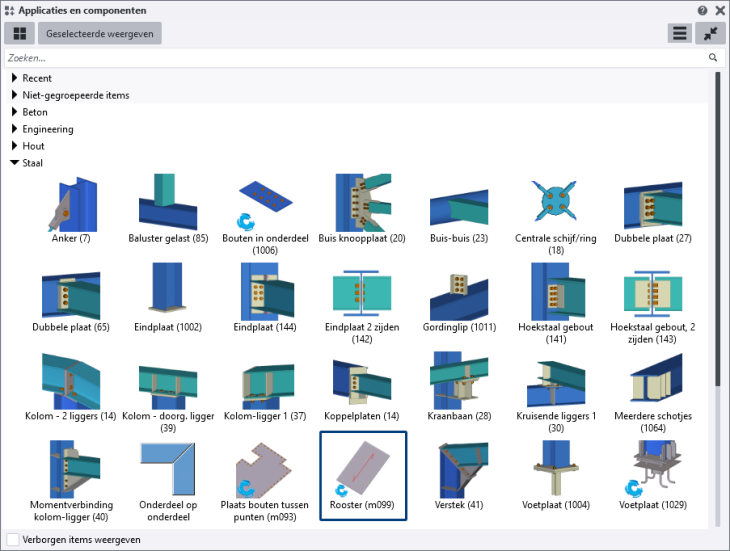Select the Verstek (41) component
The width and height of the screenshot is (730, 551).
coord(459,472)
